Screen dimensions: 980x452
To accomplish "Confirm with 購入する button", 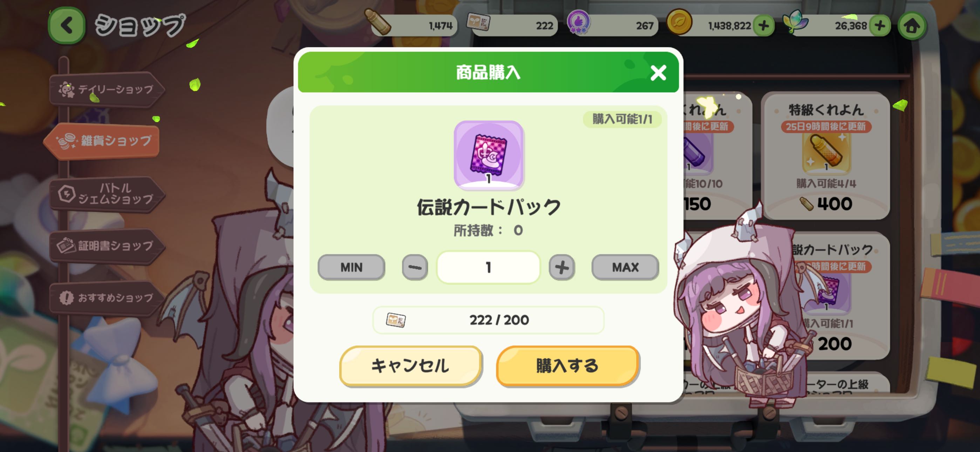I will (x=567, y=366).
